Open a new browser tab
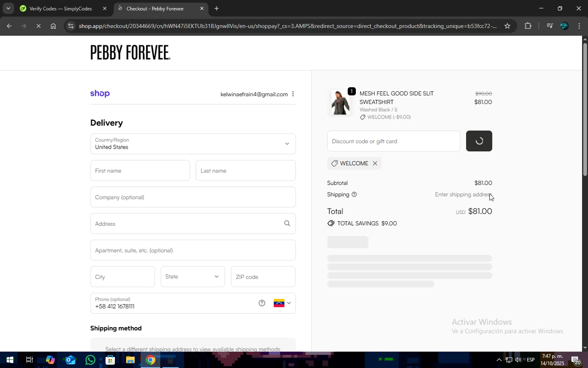This screenshot has height=368, width=588. [x=216, y=9]
